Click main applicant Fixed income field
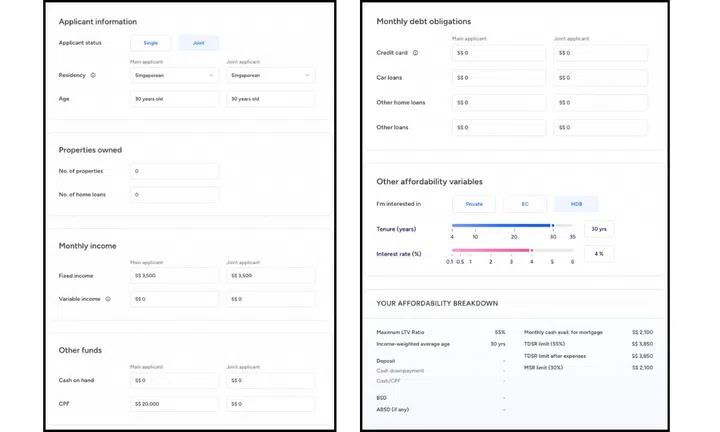The image size is (720, 432). click(x=174, y=275)
